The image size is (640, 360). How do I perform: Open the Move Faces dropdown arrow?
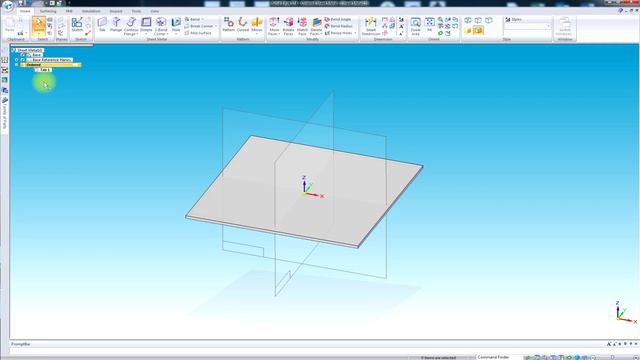pyautogui.click(x=279, y=34)
